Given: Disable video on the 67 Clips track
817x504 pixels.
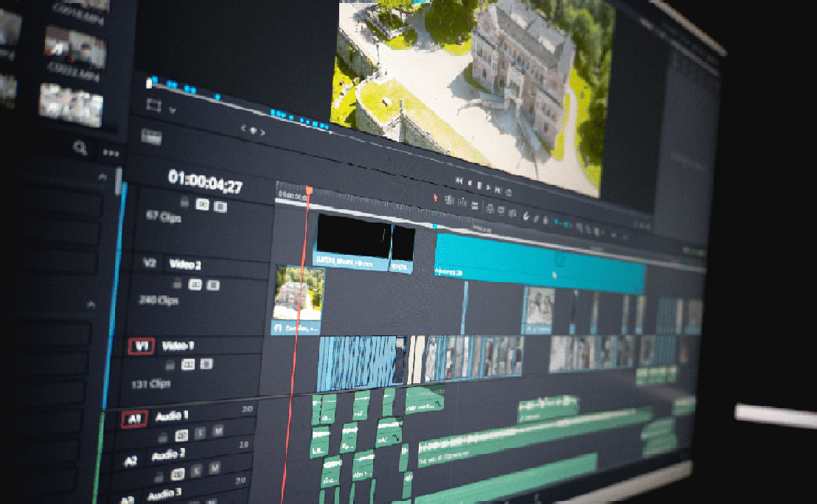Looking at the screenshot, I should tap(220, 207).
